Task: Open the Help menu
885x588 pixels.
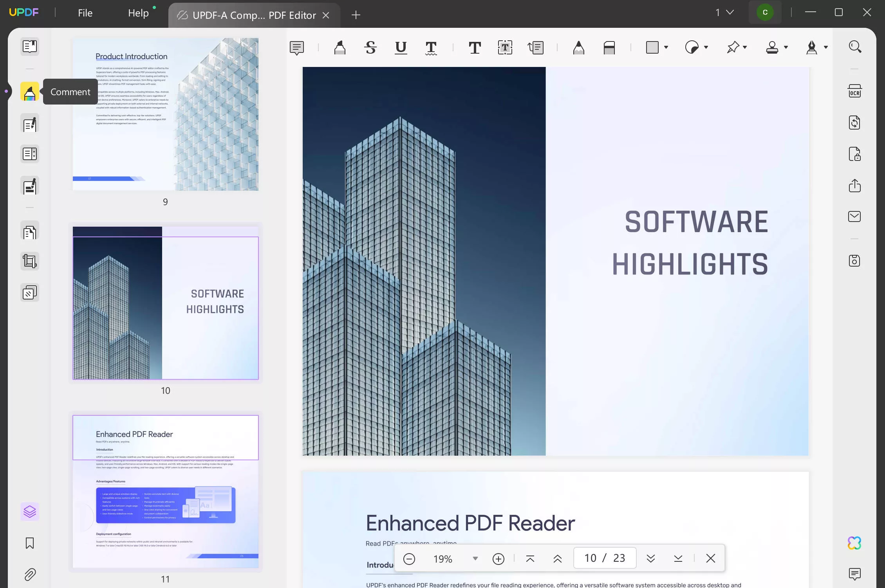Action: (138, 13)
